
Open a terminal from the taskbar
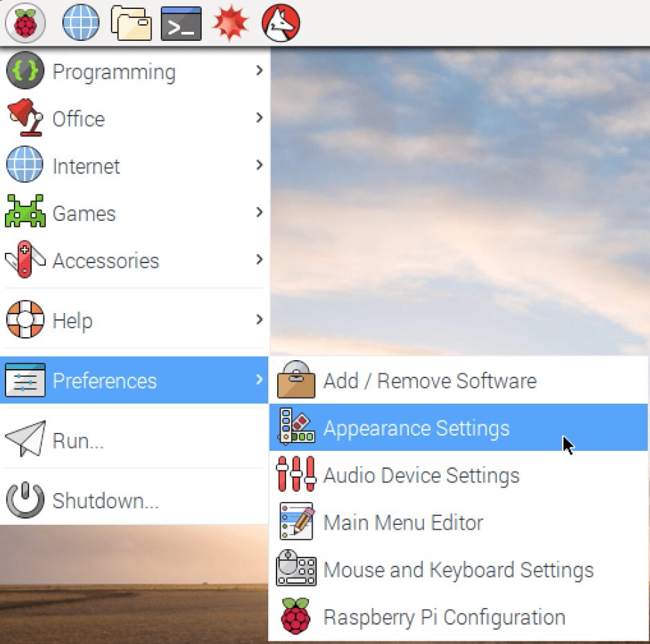coord(180,23)
